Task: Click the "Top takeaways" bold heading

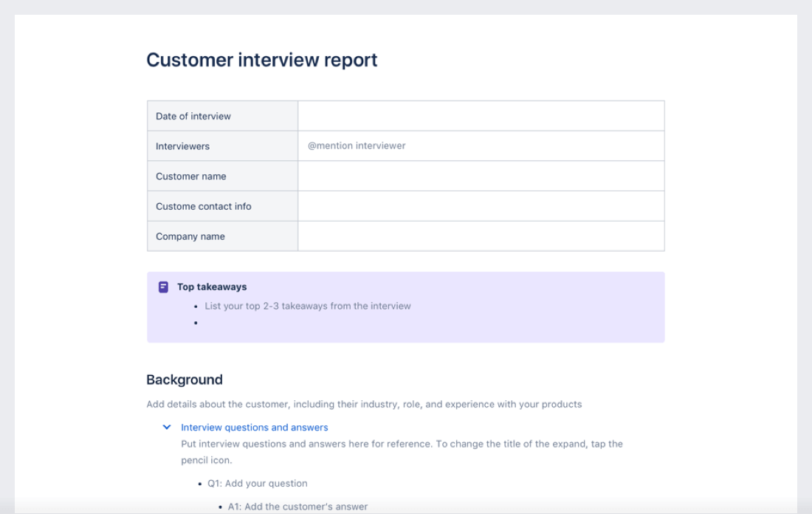Action: point(210,287)
